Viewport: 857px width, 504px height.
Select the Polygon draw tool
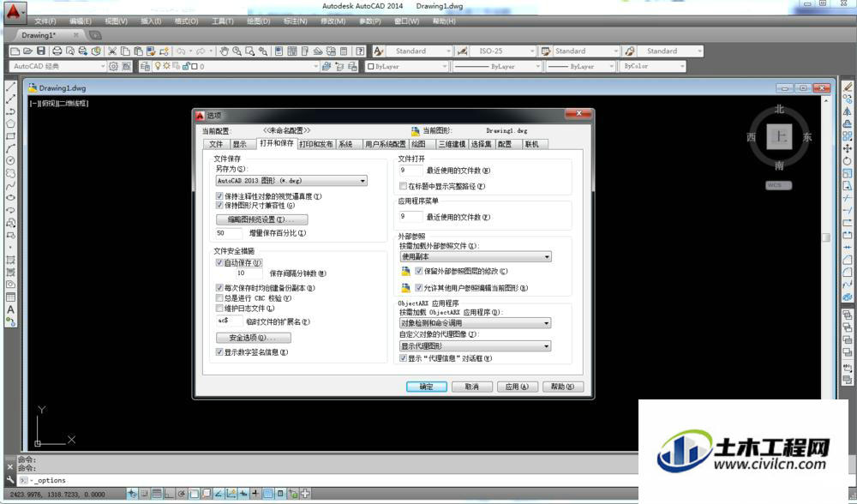(x=10, y=124)
